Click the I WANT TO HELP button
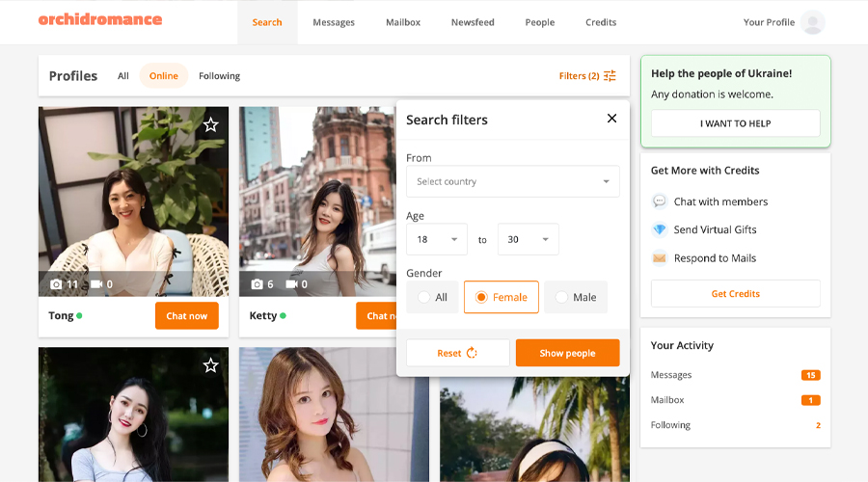Screen dimensions: 868x482 pyautogui.click(x=735, y=123)
